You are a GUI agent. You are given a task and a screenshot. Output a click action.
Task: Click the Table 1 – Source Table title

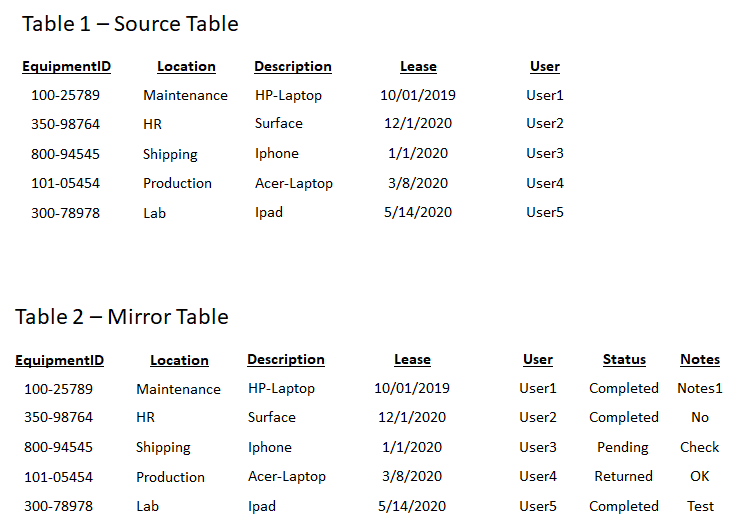(130, 24)
